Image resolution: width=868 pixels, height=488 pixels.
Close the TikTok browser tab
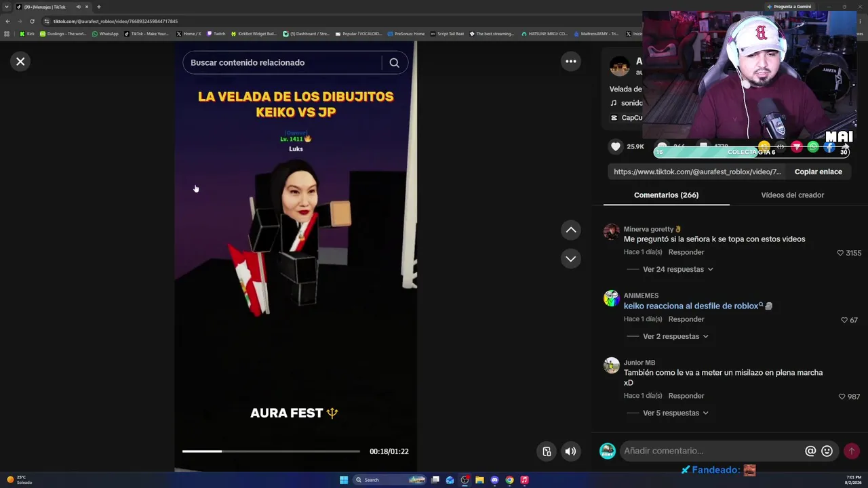pos(87,7)
